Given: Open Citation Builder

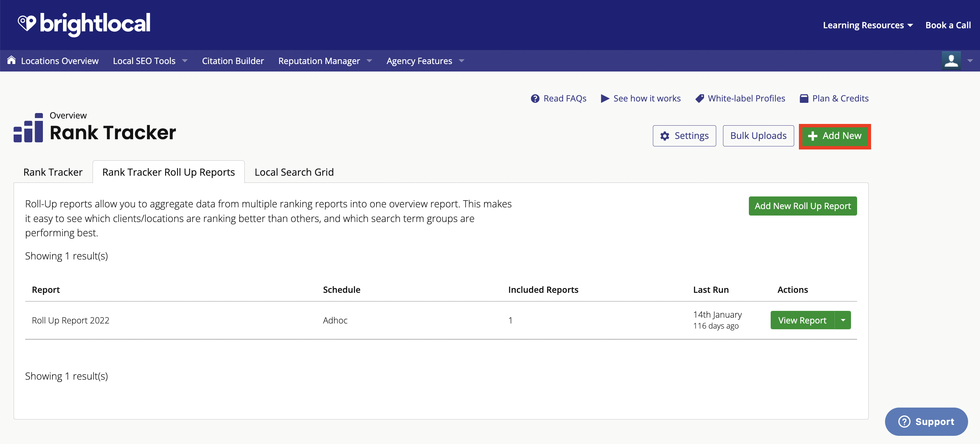Looking at the screenshot, I should pos(233,61).
